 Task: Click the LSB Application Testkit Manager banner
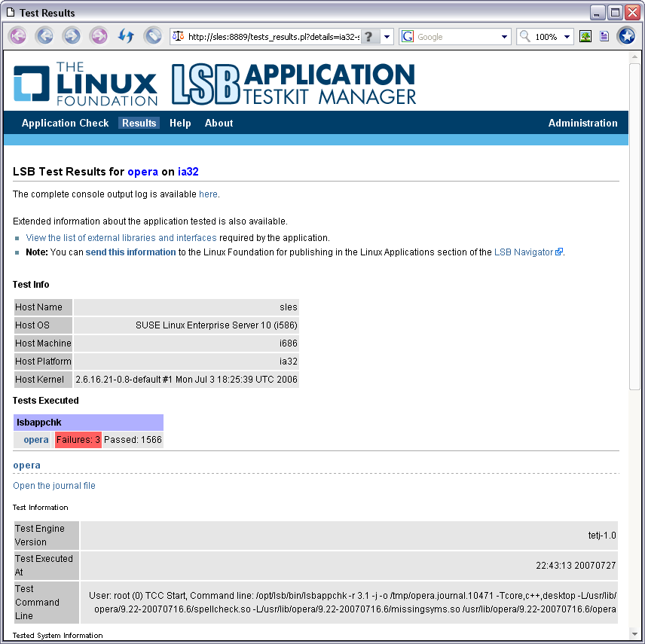pos(294,84)
